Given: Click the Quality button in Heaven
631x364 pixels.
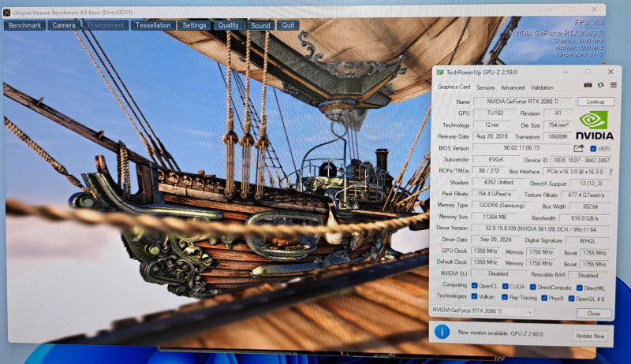Looking at the screenshot, I should click(x=228, y=25).
